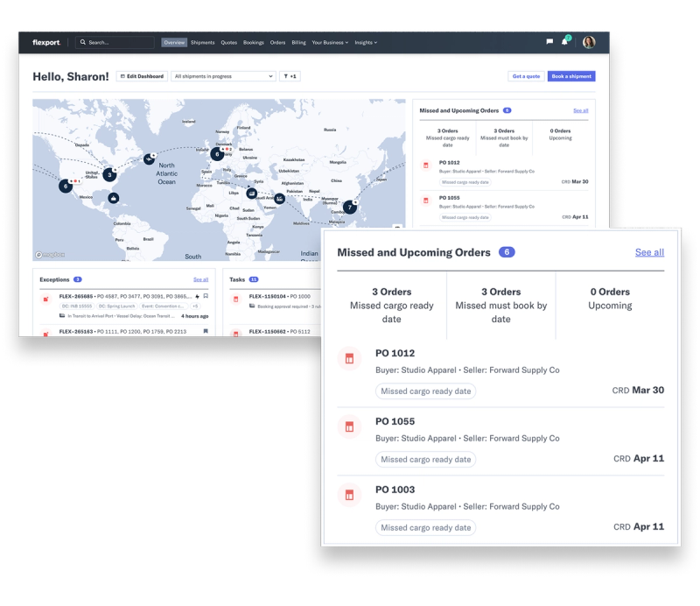The width and height of the screenshot is (700, 606).
Task: Click the Tasks count badge 11
Action: pyautogui.click(x=254, y=279)
